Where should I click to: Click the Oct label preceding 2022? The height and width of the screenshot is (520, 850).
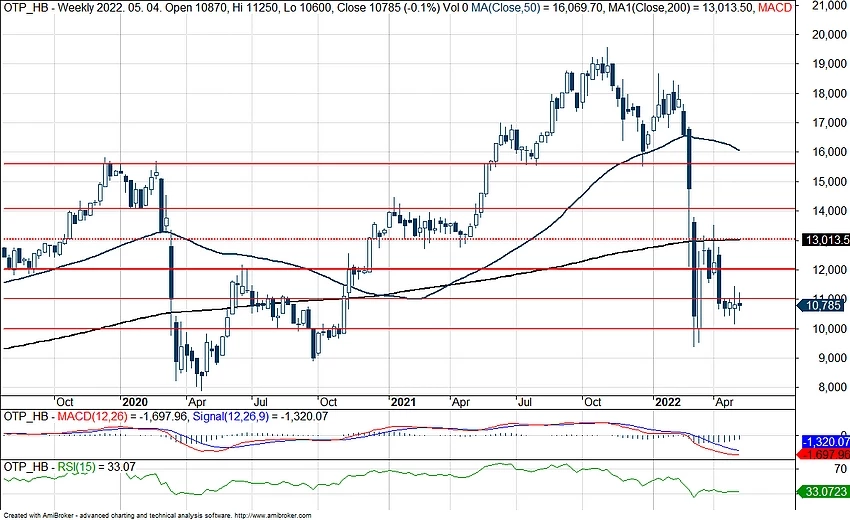tap(592, 402)
